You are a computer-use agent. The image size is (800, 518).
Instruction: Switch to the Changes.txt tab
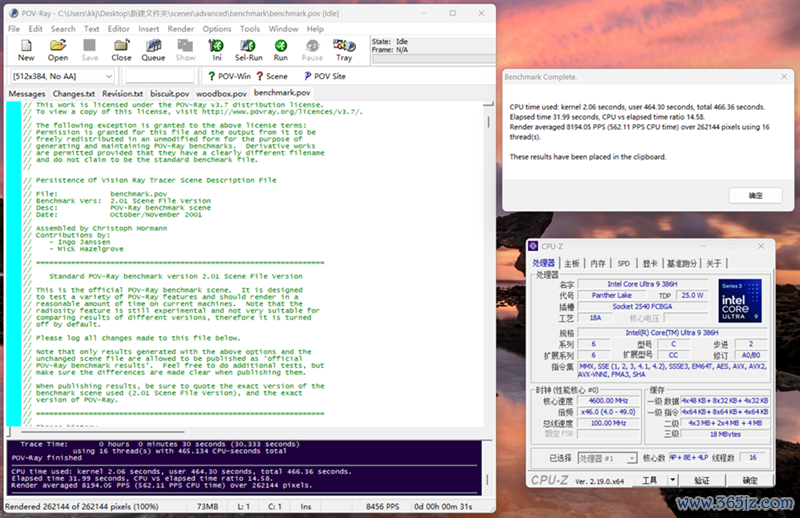[73, 94]
